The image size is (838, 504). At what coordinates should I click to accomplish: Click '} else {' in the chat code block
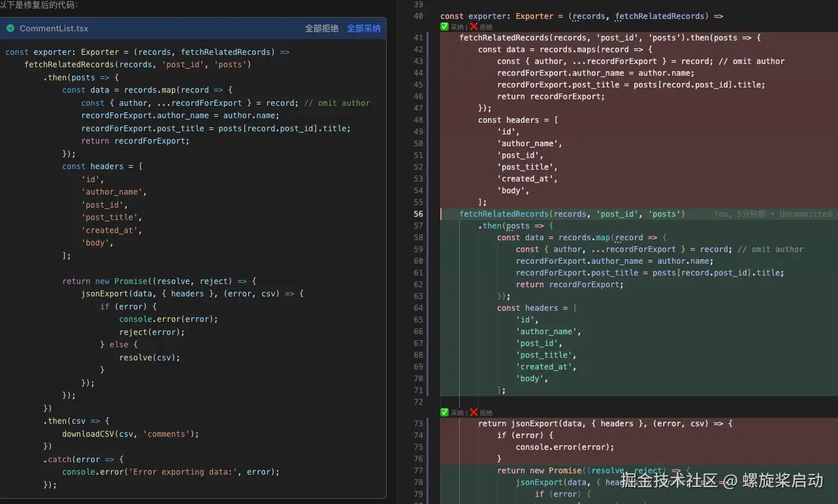(x=119, y=345)
